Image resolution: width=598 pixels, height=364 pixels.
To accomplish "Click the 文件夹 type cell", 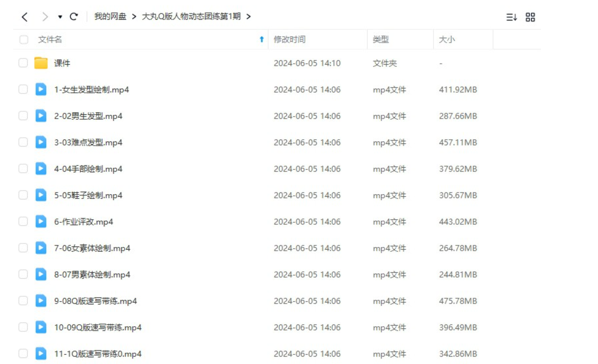I will (385, 63).
